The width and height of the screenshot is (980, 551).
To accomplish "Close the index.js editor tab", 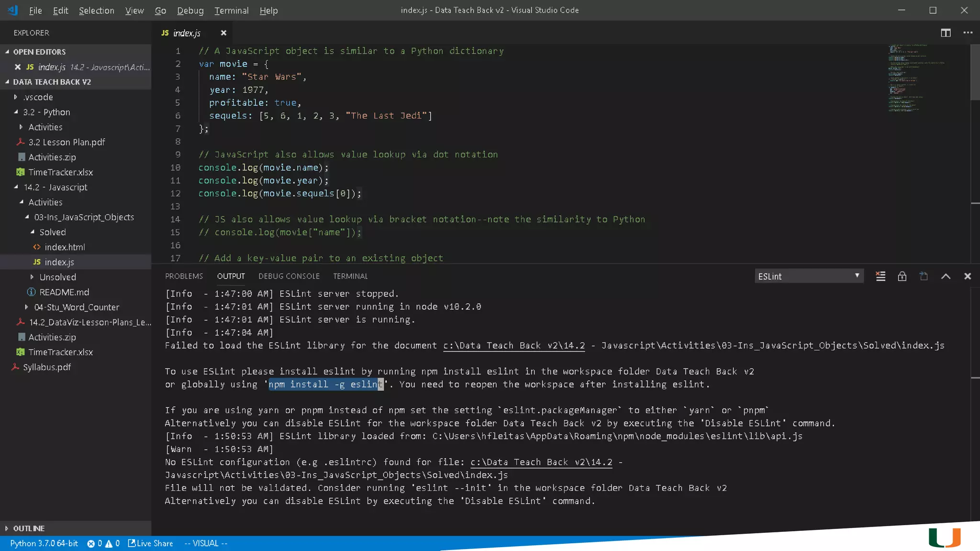I will [223, 33].
